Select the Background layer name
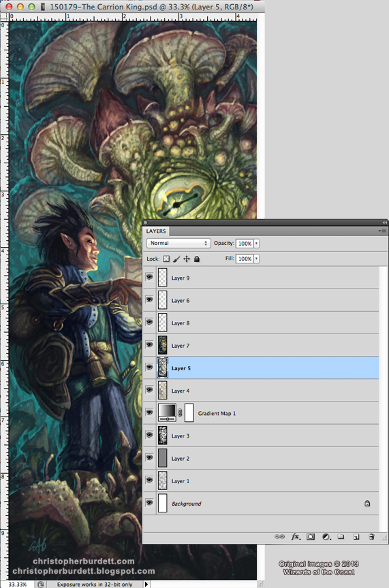The height and width of the screenshot is (588, 389). [x=187, y=504]
